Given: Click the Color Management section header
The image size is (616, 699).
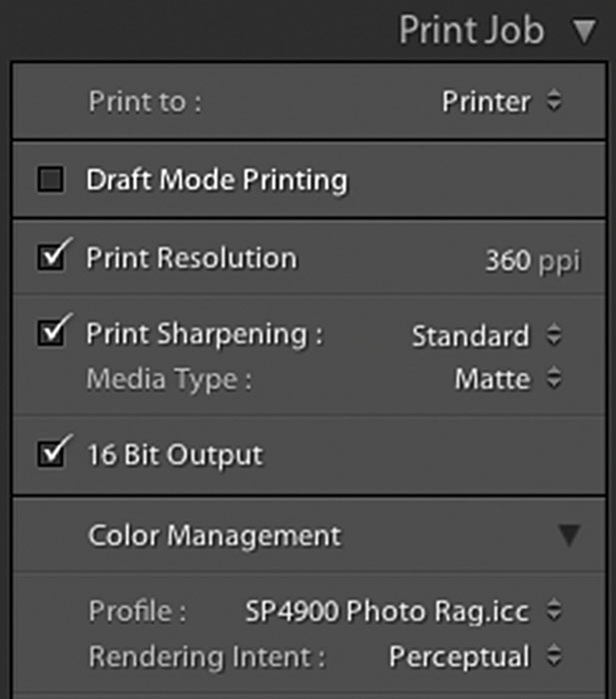Looking at the screenshot, I should [x=215, y=535].
